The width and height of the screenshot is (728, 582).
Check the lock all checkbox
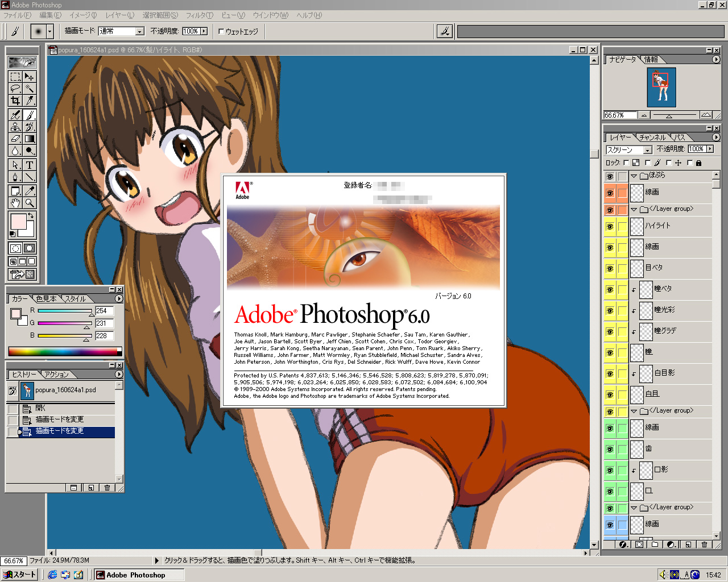[x=690, y=163]
